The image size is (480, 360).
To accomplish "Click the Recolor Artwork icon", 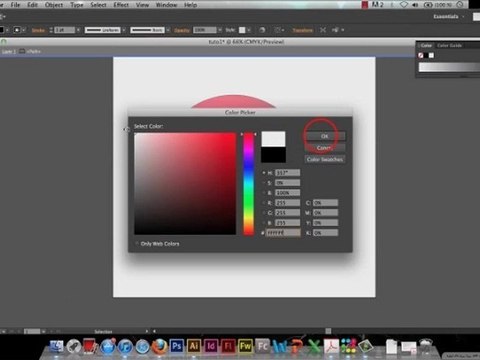I will coord(262,30).
